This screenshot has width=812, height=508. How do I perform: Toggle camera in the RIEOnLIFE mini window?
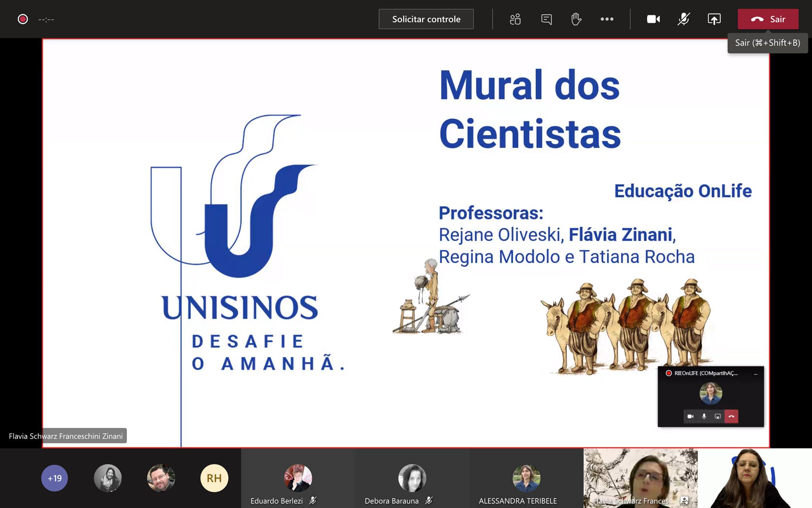point(690,416)
